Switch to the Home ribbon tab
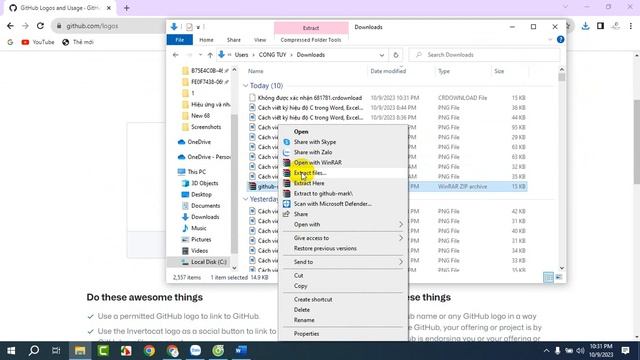 (206, 40)
